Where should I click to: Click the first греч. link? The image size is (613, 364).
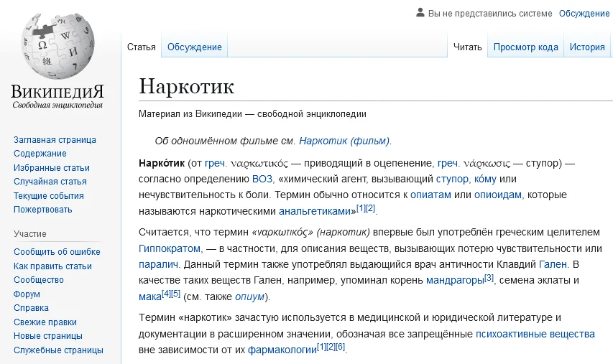pyautogui.click(x=216, y=163)
